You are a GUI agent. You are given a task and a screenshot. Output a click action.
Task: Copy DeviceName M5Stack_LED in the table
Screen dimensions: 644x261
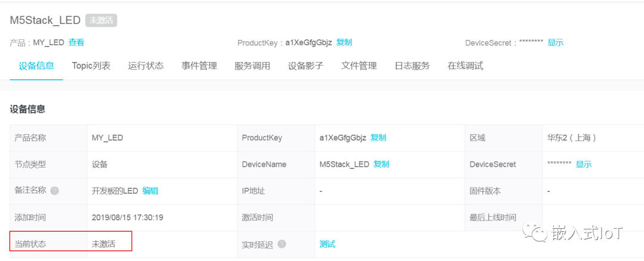click(x=382, y=164)
